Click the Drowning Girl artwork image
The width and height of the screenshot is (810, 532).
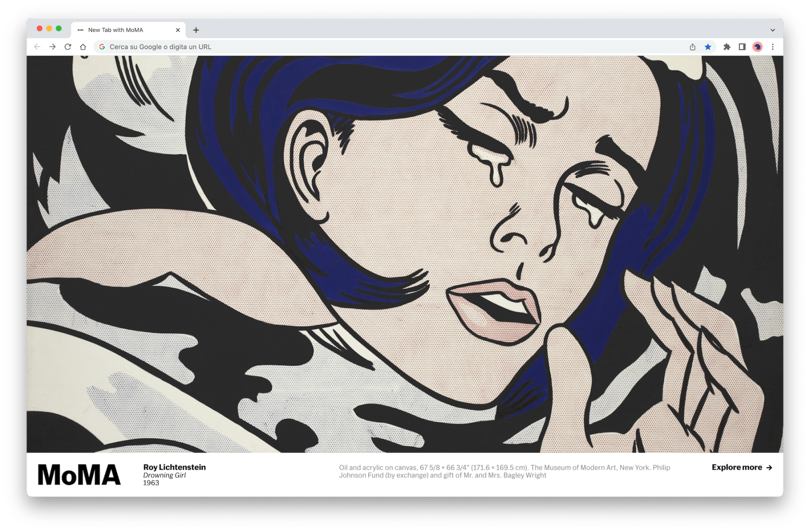(405, 254)
